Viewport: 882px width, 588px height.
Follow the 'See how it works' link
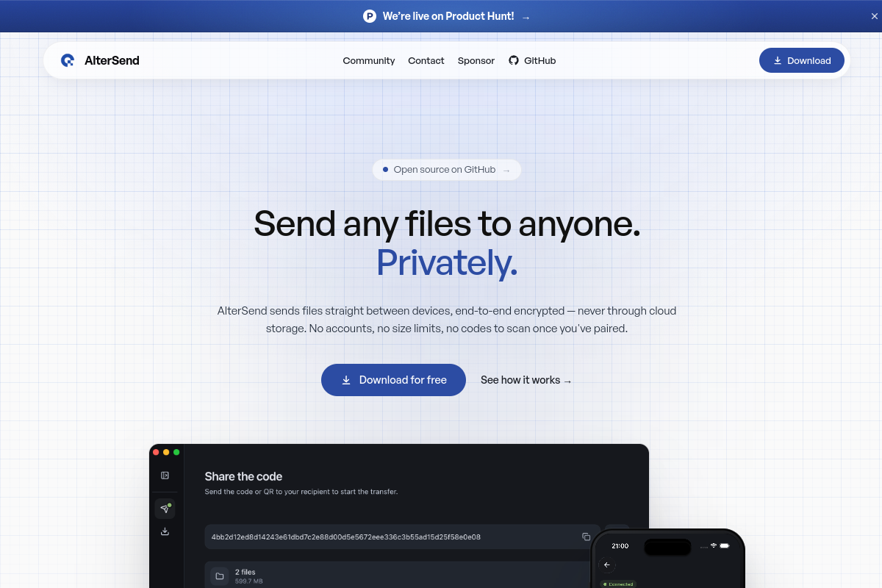coord(526,380)
